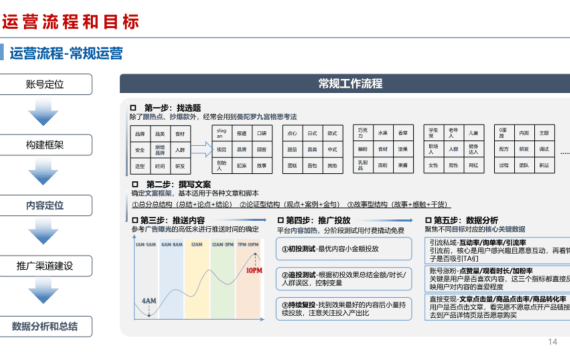The image size is (570, 360).
Task: Click the page number 14
Action: click(553, 342)
